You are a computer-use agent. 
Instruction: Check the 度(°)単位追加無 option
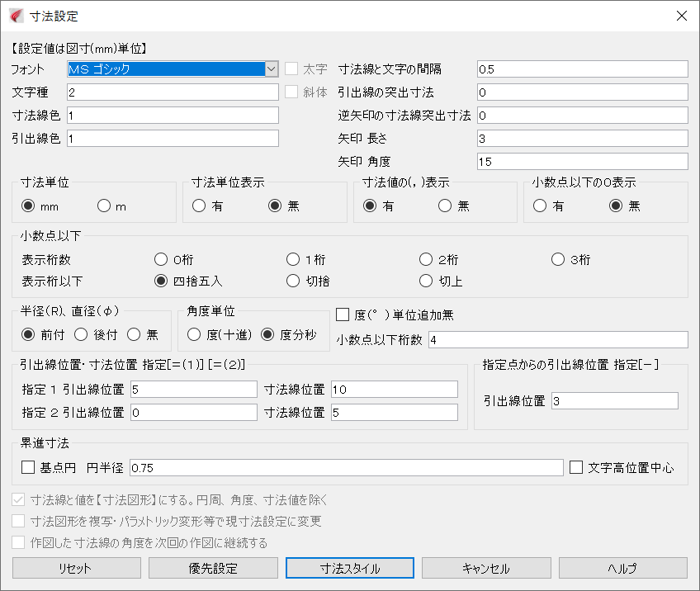point(343,314)
